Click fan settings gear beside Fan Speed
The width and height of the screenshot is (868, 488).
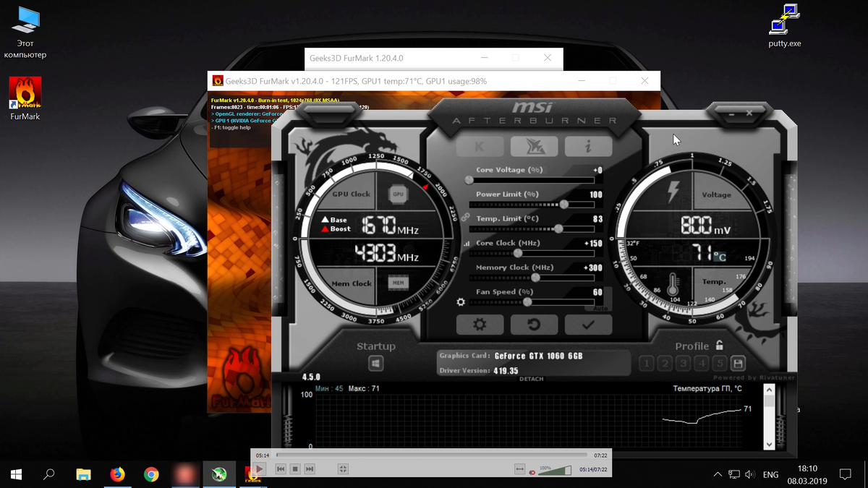click(461, 302)
